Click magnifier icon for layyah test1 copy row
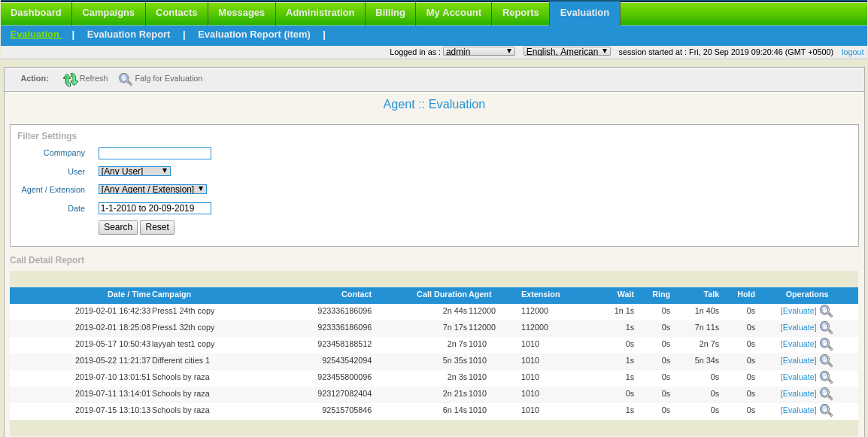 [826, 344]
